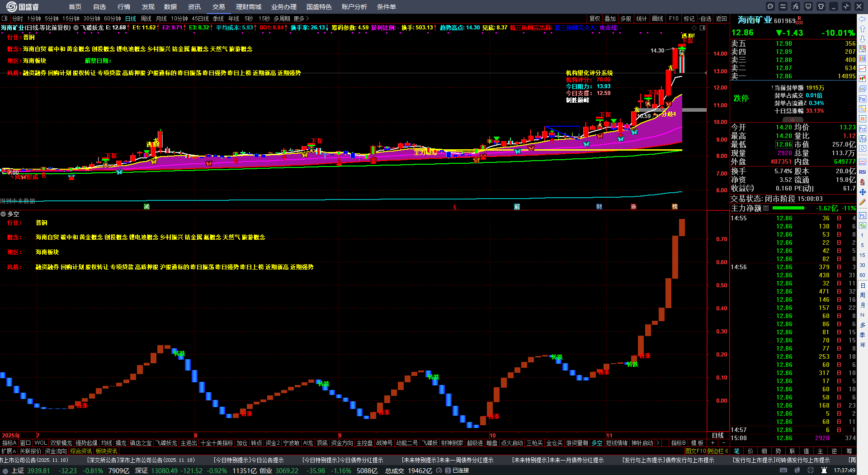Open 图文F10 company info

pos(696,451)
